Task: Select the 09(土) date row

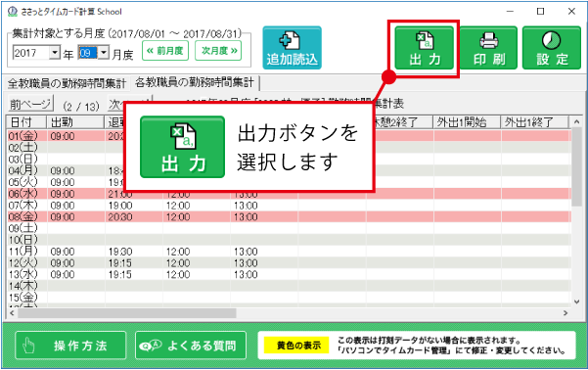Action: click(x=290, y=228)
